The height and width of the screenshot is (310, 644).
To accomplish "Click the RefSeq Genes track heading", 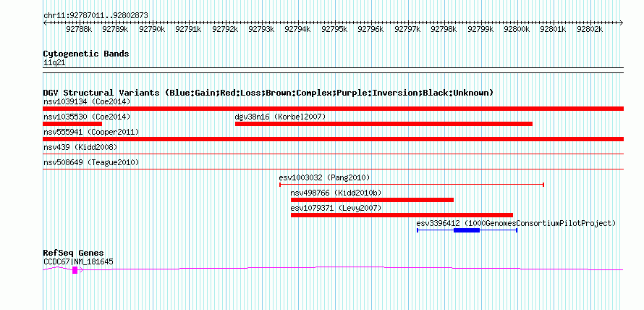I will coord(74,253).
